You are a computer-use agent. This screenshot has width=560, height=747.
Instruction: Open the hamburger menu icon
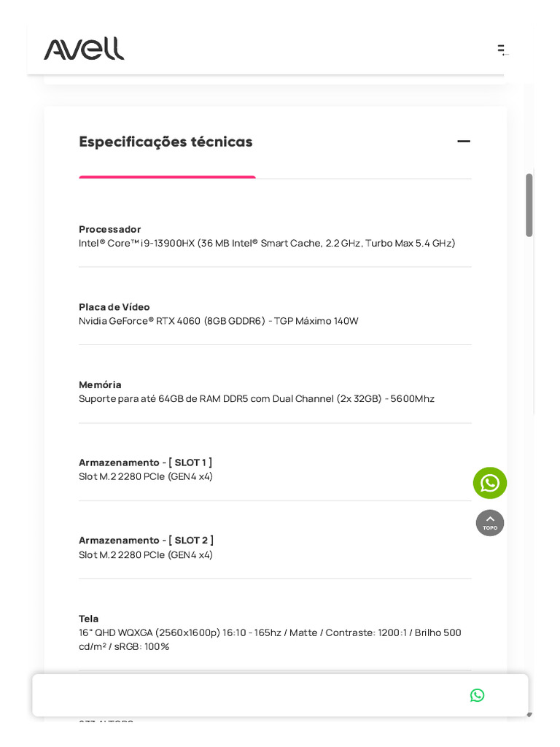tap(502, 50)
